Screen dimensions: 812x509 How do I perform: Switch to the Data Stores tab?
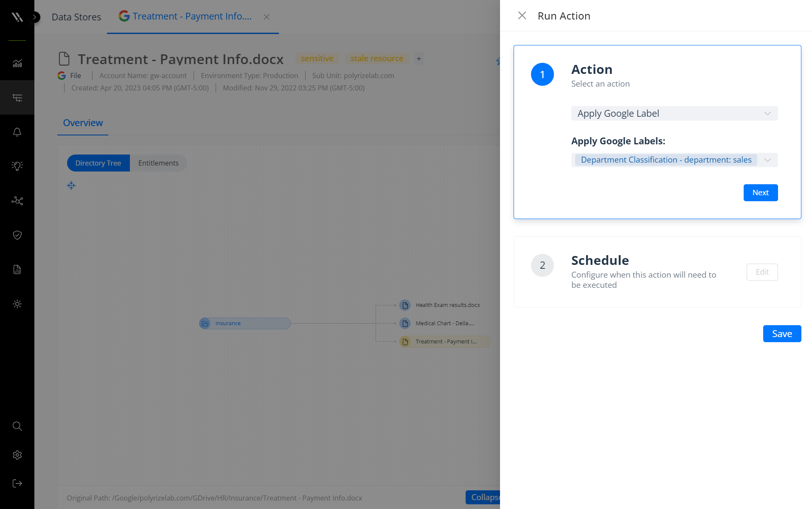pyautogui.click(x=76, y=17)
